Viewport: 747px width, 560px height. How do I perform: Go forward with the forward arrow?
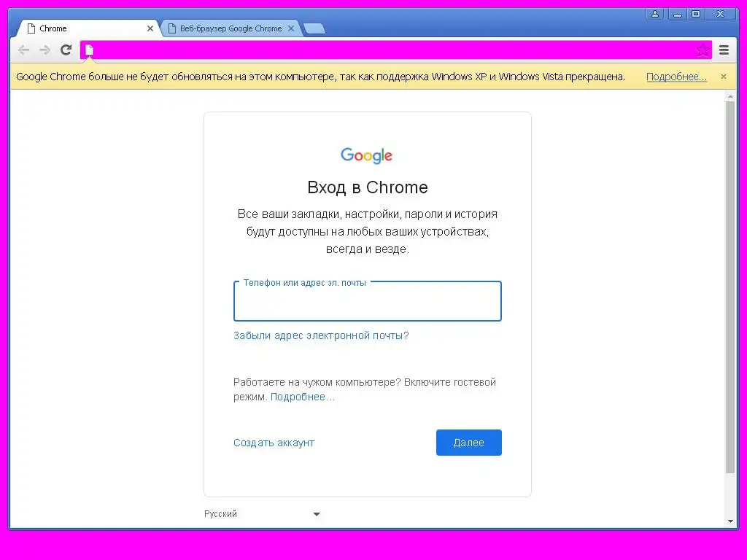point(44,50)
